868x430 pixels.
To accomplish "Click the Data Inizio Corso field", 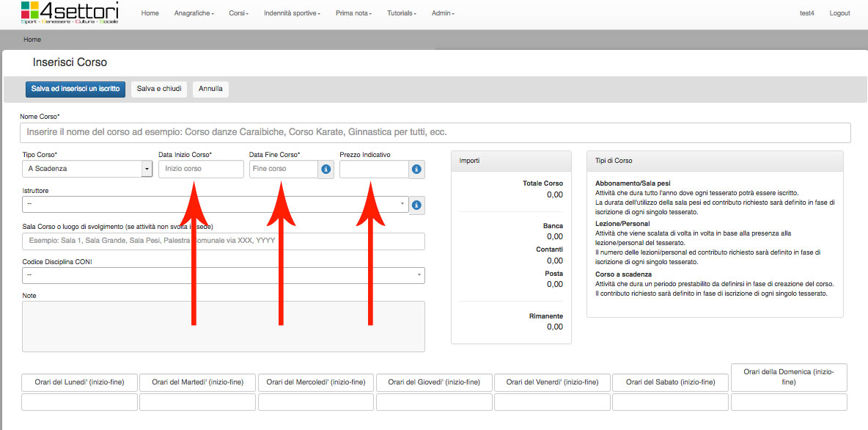I will pos(201,170).
